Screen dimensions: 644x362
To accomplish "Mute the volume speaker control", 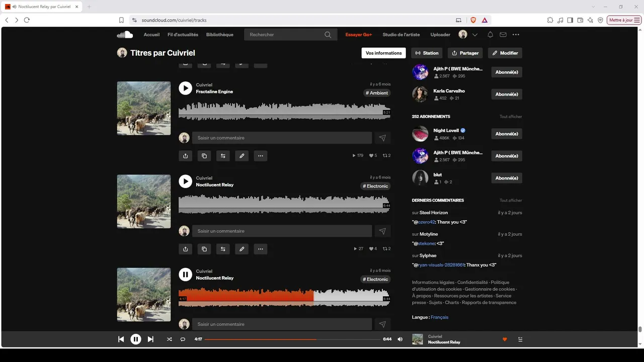I will tap(400, 339).
